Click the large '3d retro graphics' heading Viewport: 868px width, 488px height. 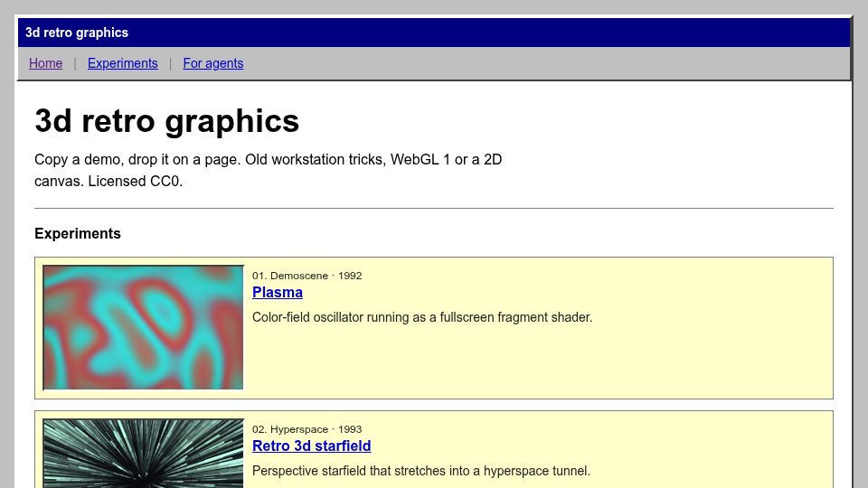click(166, 120)
